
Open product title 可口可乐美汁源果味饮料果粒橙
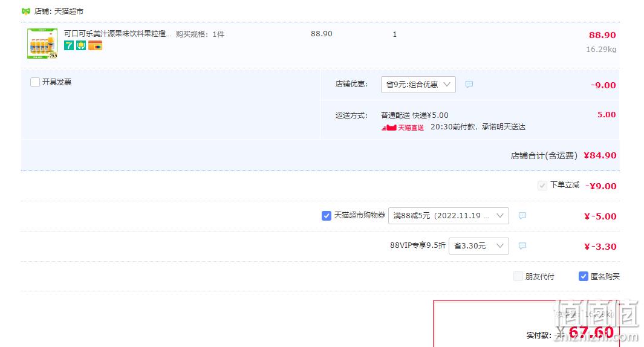point(118,34)
